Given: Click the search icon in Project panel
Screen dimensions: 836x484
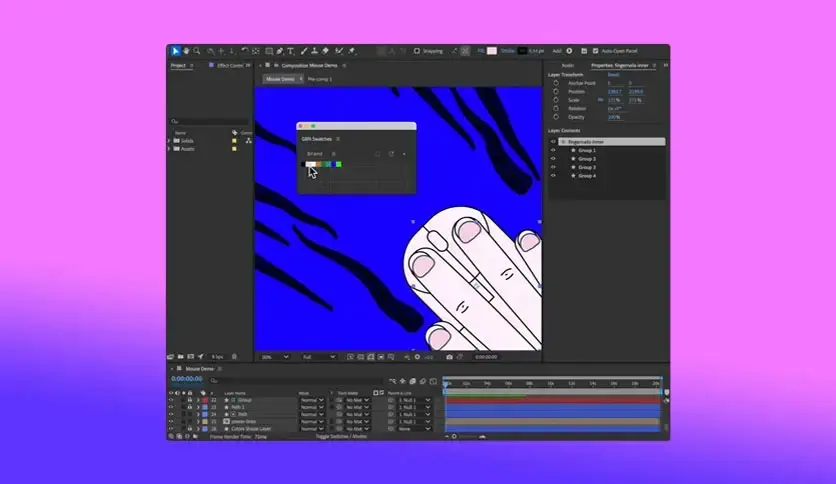Looking at the screenshot, I should [174, 122].
